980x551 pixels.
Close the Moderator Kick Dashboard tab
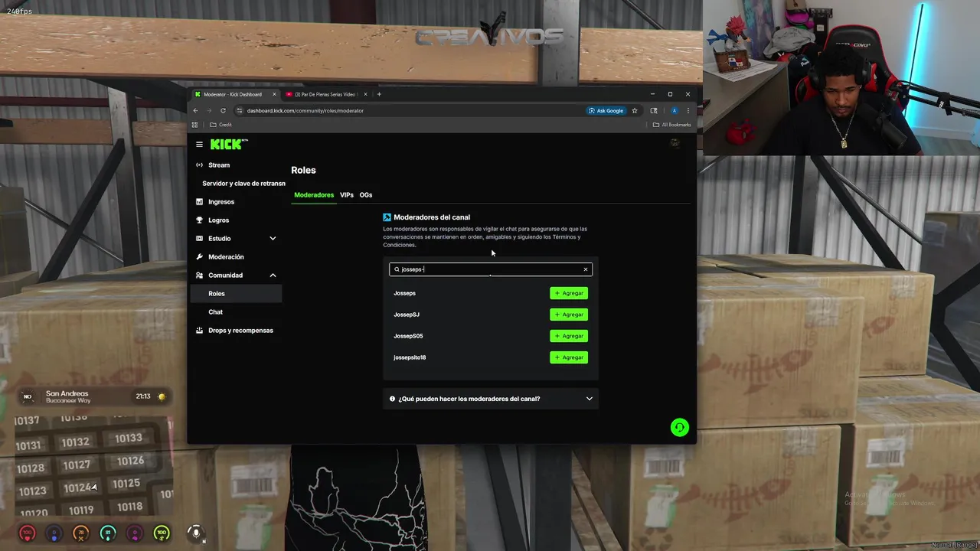tap(274, 94)
